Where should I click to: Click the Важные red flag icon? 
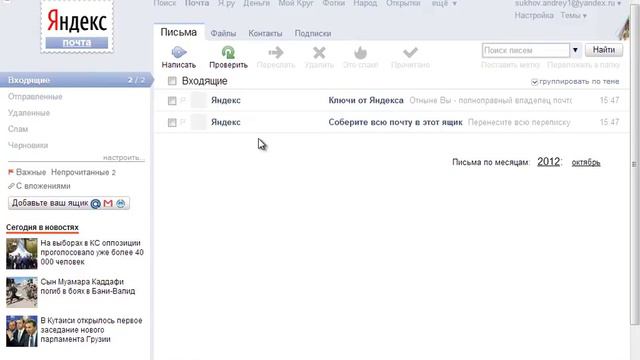click(11, 172)
